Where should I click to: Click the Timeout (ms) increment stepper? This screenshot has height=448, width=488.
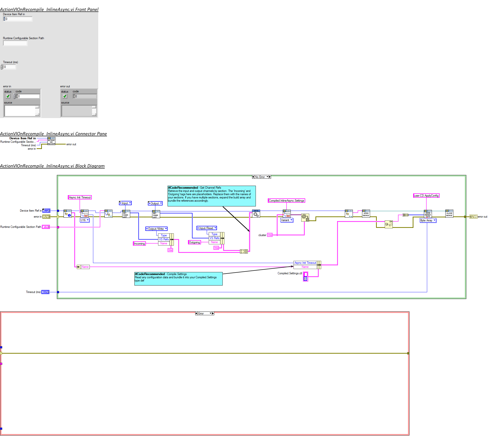coord(2,66)
